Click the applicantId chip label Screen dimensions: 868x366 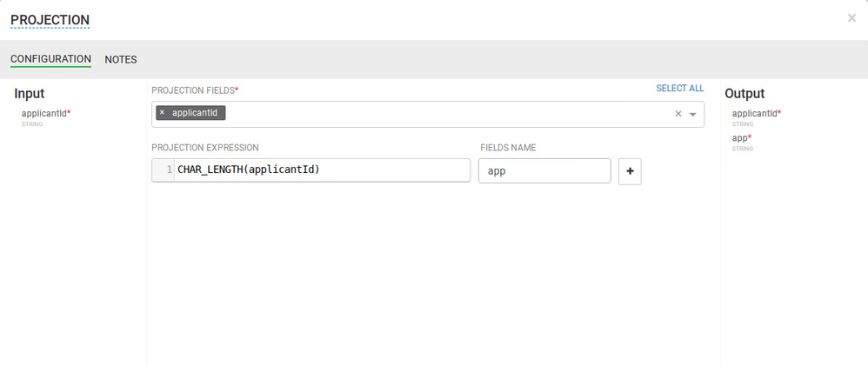tap(196, 113)
